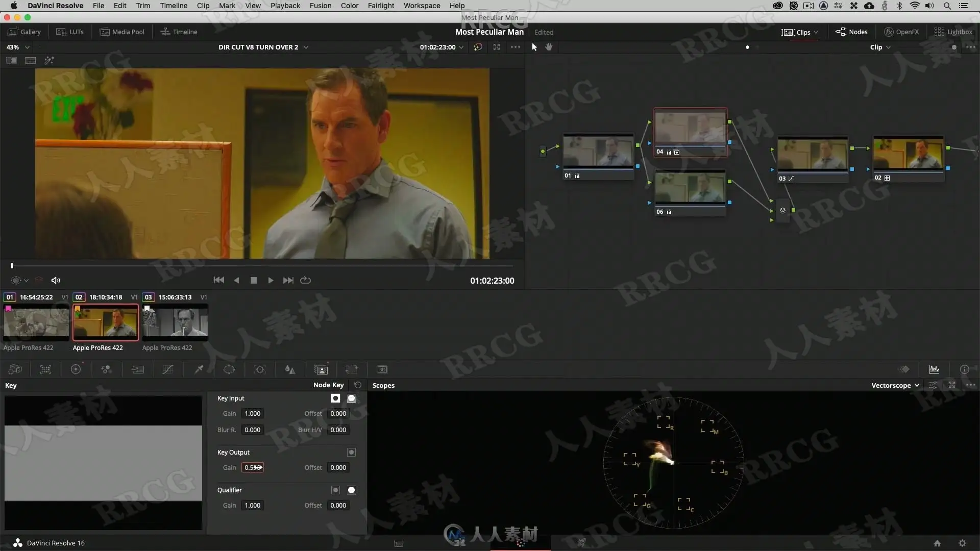The height and width of the screenshot is (551, 980).
Task: Toggle the LUTs panel
Action: (x=70, y=32)
